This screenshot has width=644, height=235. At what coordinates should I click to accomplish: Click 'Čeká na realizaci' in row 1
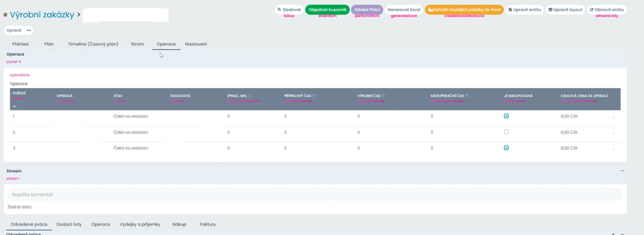(x=131, y=116)
